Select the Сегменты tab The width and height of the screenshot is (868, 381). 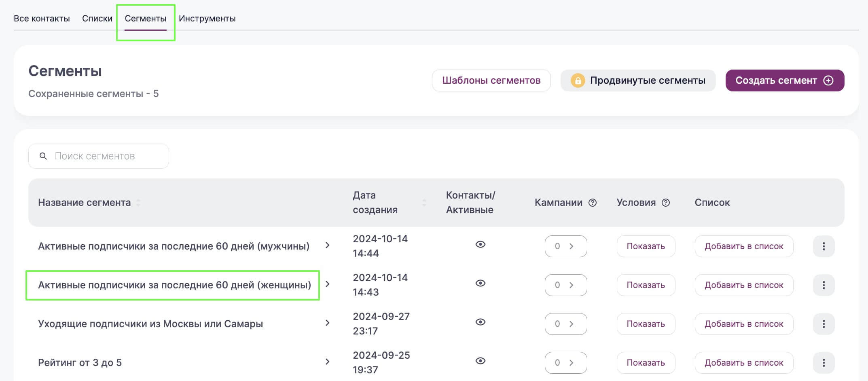click(x=146, y=19)
